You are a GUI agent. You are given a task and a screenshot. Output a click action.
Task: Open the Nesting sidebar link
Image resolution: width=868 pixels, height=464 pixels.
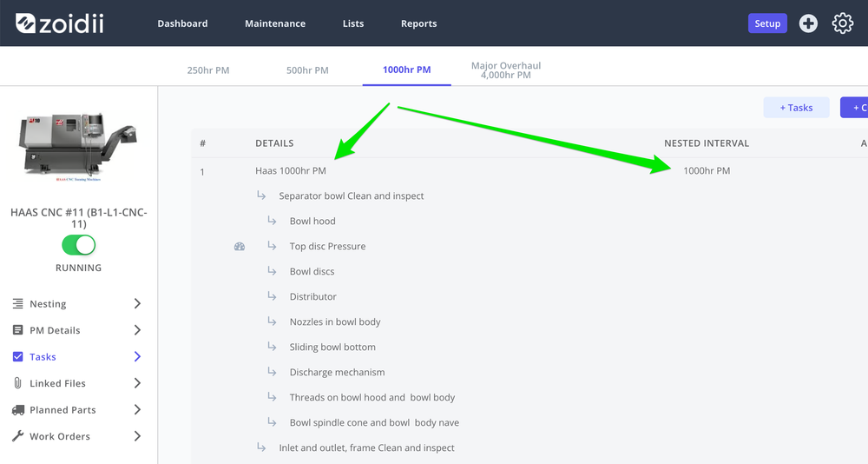point(48,304)
